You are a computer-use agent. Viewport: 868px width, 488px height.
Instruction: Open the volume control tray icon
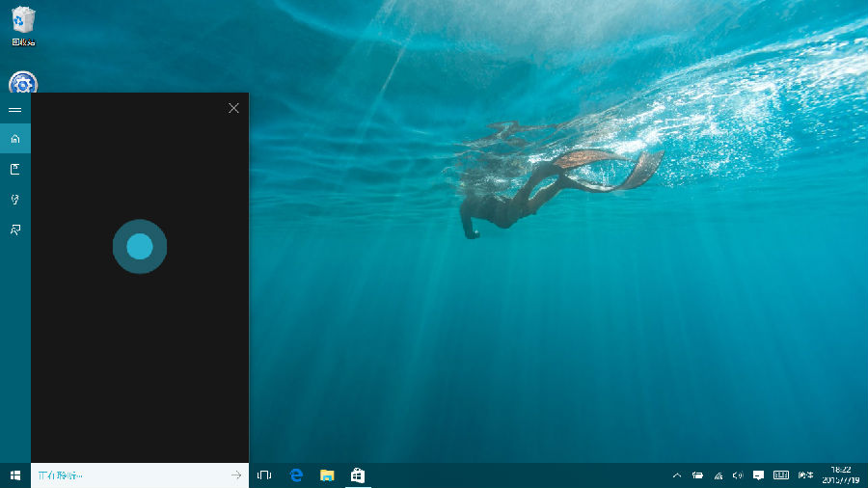pyautogui.click(x=738, y=475)
